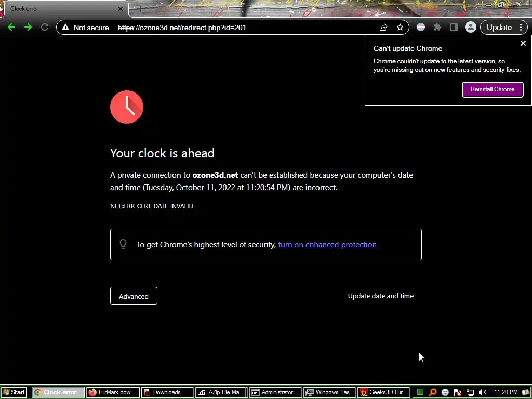
Task: Switch to Administrator command prompt taskbar item
Action: [x=276, y=392]
